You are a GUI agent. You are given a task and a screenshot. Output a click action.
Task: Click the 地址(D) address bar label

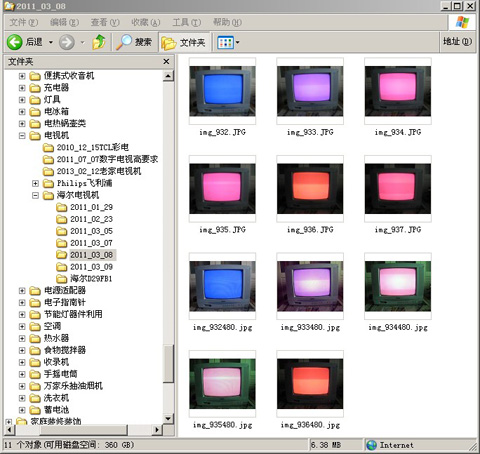(457, 42)
